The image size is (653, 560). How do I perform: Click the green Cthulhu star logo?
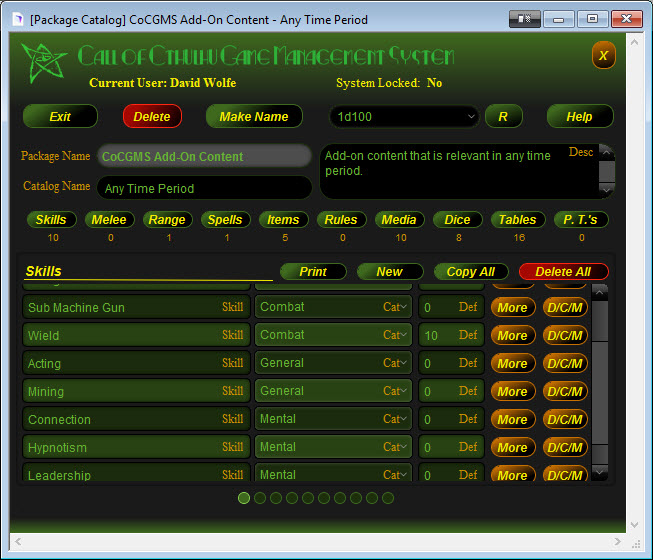[x=43, y=63]
